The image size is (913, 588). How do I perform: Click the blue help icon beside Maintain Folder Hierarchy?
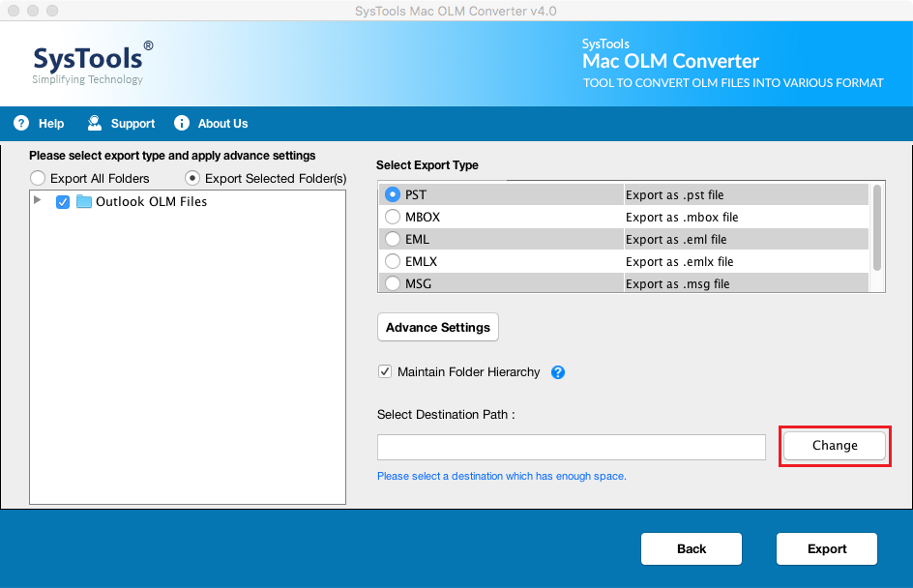click(558, 372)
